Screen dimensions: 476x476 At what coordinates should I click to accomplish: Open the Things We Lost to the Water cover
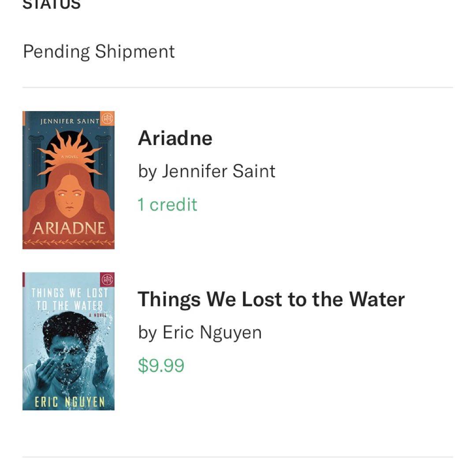pos(68,341)
